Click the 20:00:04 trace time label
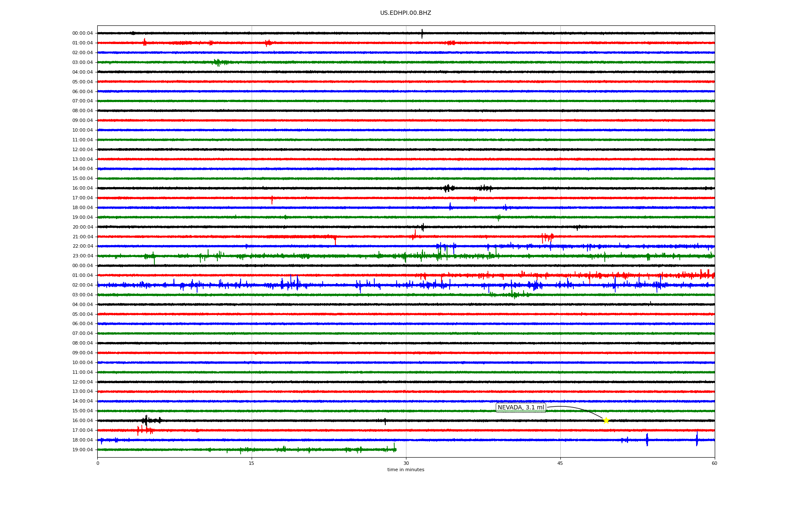812x508 pixels. (82, 227)
